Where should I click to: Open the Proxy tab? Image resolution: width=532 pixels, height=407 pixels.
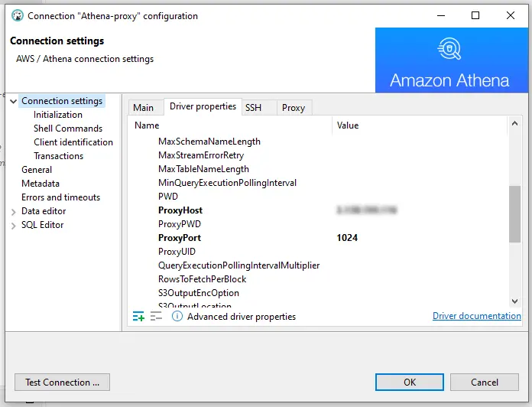[294, 108]
